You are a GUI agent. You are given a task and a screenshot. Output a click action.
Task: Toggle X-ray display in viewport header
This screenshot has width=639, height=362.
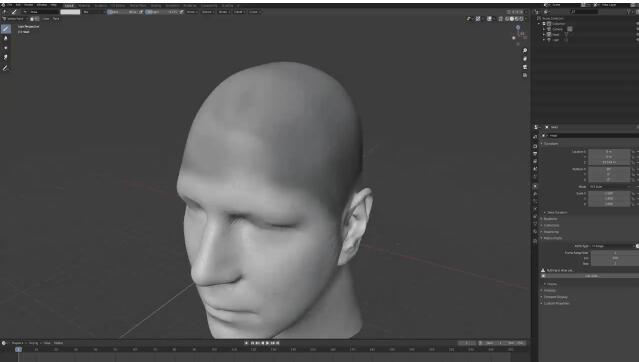click(x=500, y=18)
